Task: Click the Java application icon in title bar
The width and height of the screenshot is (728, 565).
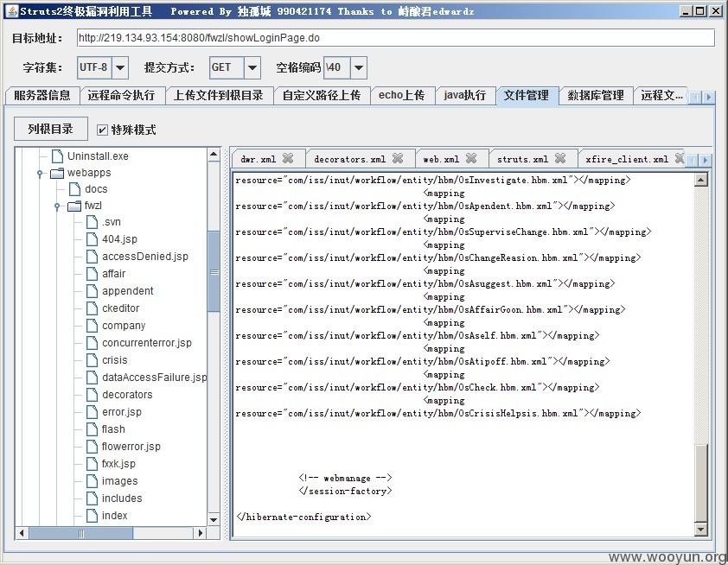Action: (12, 11)
